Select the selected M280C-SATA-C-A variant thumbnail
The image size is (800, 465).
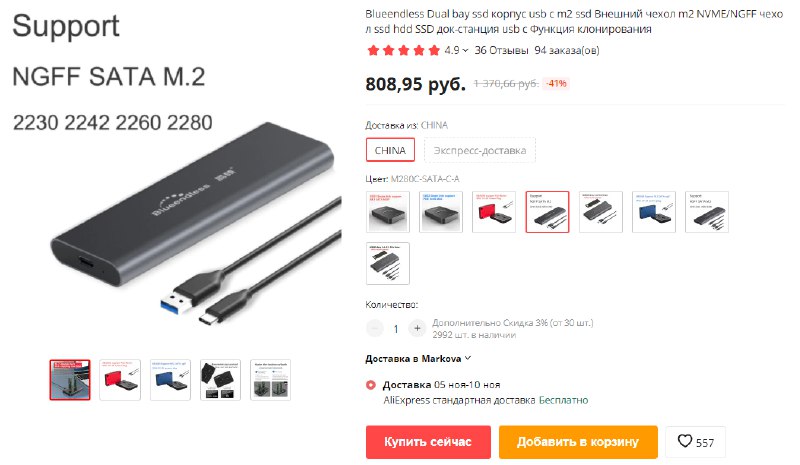pos(547,212)
